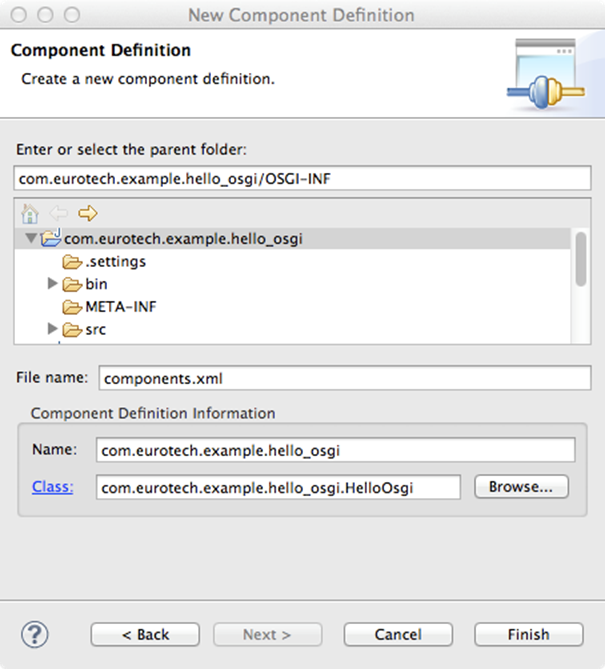The width and height of the screenshot is (605, 669).
Task: Click the yellow forward arrow icon
Action: point(87,213)
